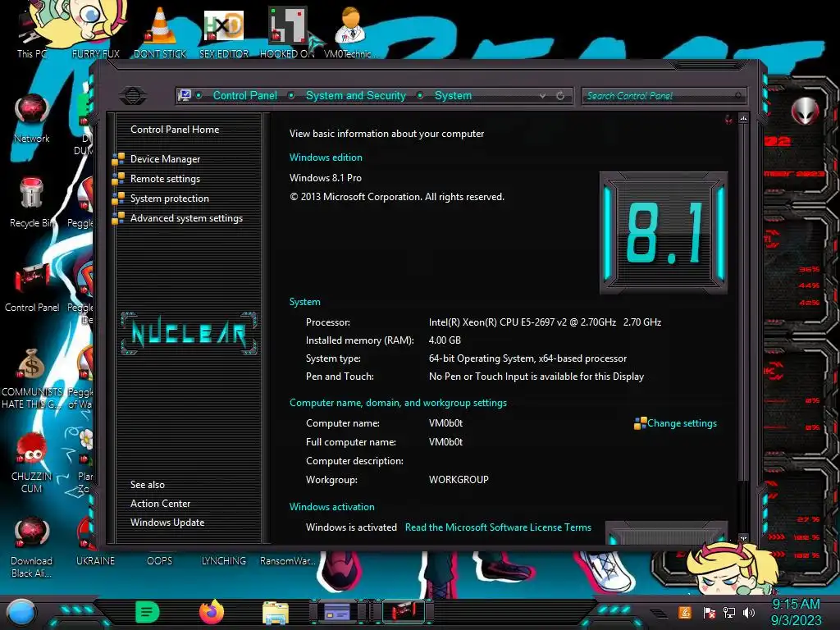Expand the separator arrow before Control Panel breadcrumb
The image size is (840, 630).
pyautogui.click(x=199, y=95)
